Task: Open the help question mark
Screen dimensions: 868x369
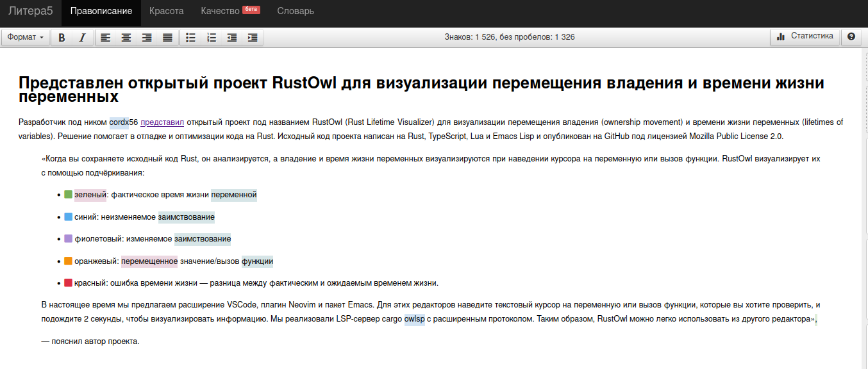Action: pos(851,37)
